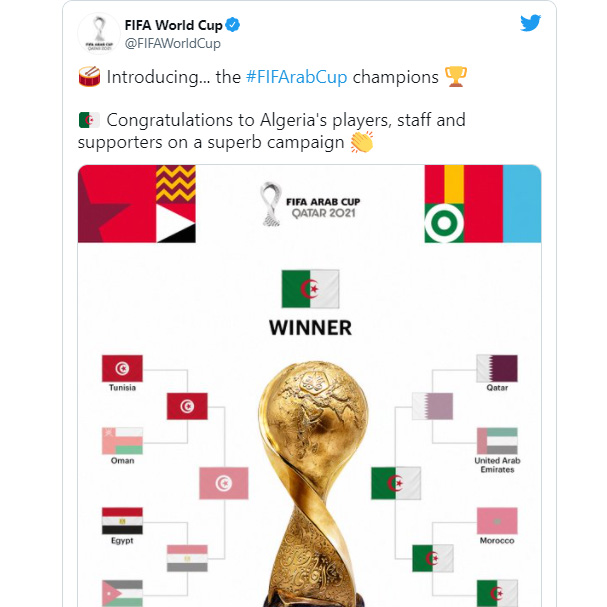607x607 pixels.
Task: Select the Morocco flag in bracket
Action: coord(497,521)
